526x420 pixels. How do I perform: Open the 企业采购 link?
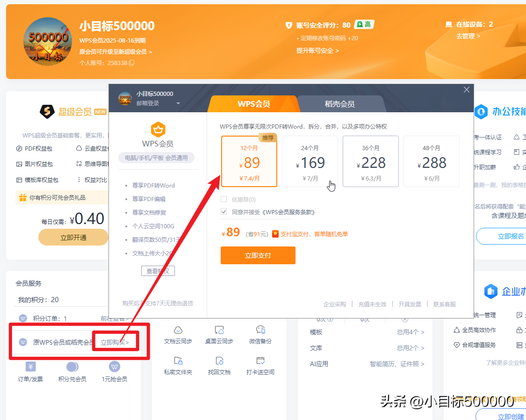pyautogui.click(x=334, y=304)
